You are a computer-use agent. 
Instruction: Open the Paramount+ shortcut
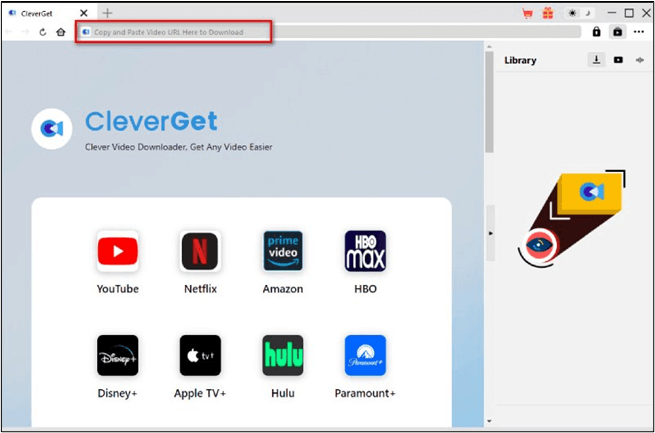pos(365,355)
